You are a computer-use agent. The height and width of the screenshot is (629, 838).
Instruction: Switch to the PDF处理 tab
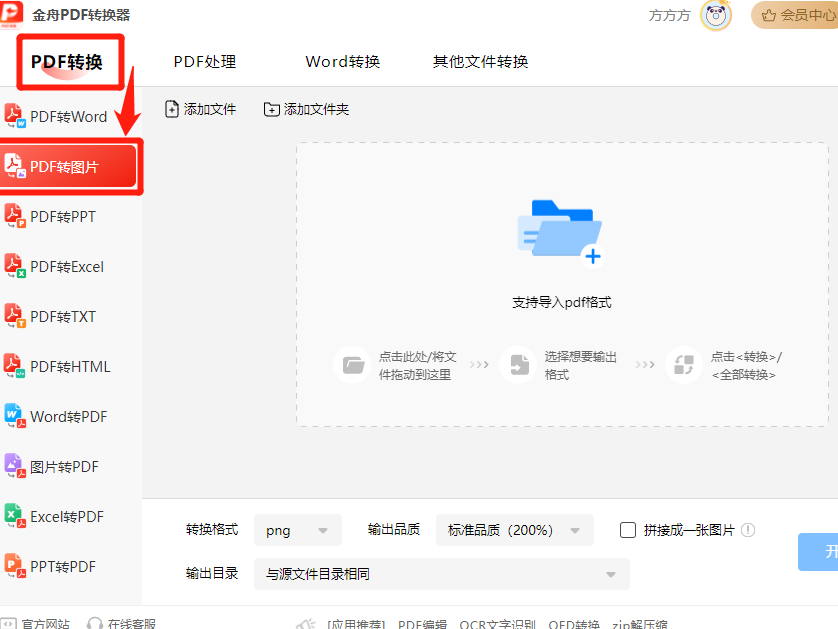205,62
